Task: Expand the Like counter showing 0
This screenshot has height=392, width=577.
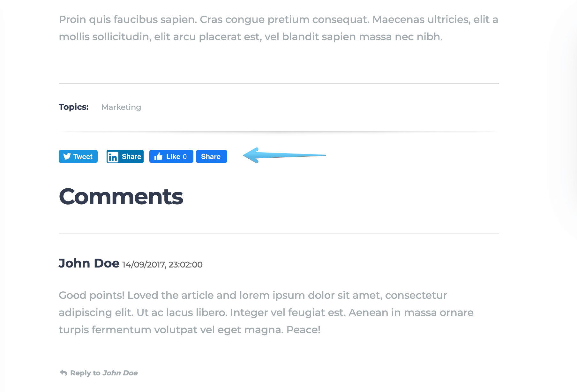Action: (x=185, y=156)
